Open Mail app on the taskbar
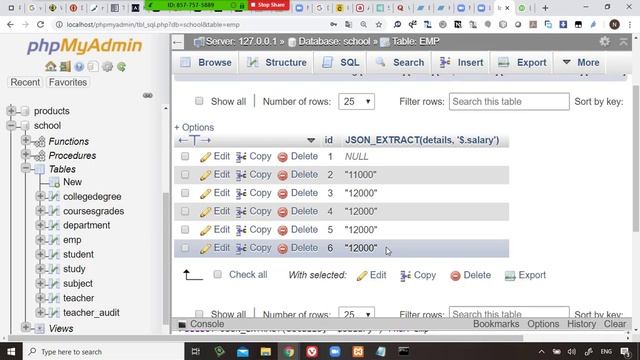 point(243,351)
